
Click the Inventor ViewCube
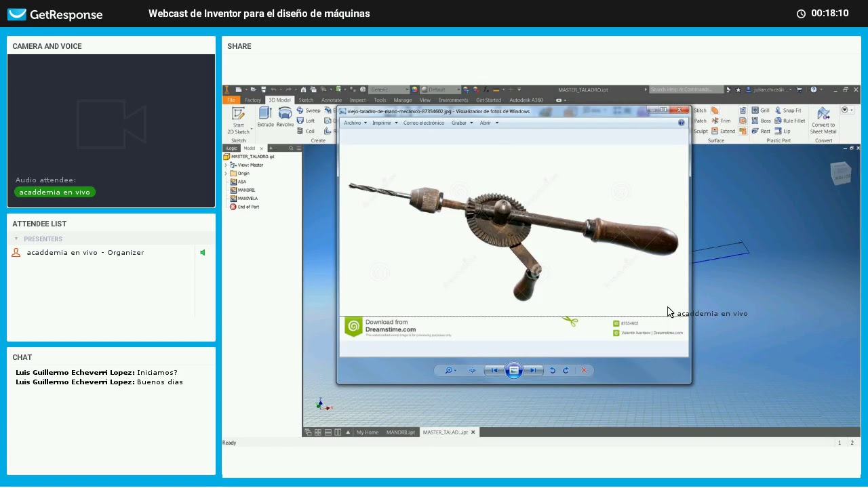click(841, 173)
